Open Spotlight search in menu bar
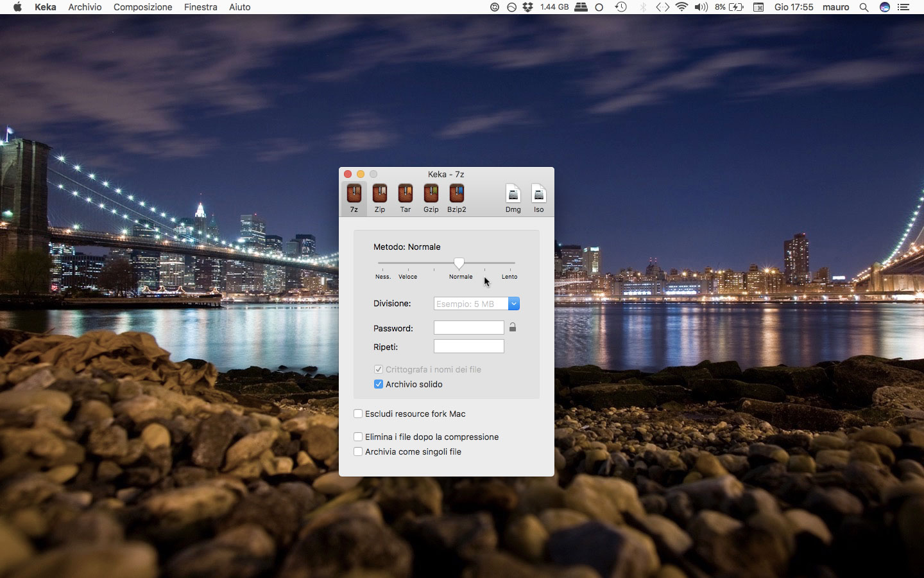The width and height of the screenshot is (924, 578). pyautogui.click(x=864, y=7)
